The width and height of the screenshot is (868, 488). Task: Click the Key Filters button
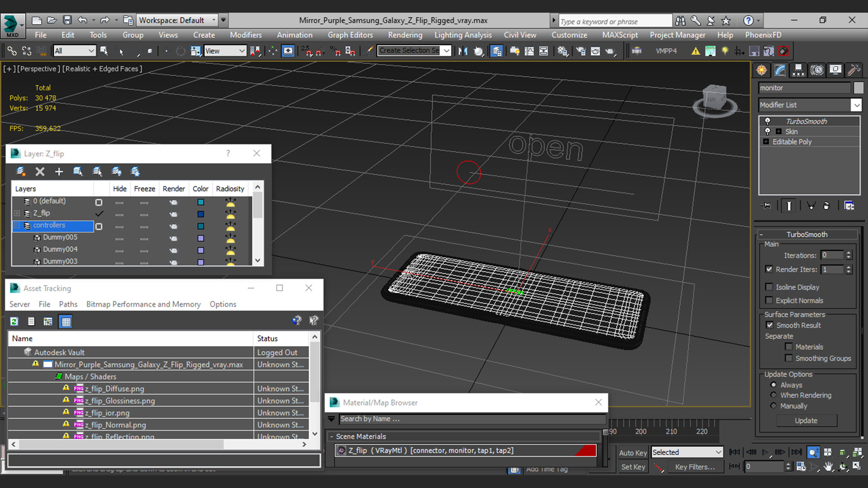695,467
